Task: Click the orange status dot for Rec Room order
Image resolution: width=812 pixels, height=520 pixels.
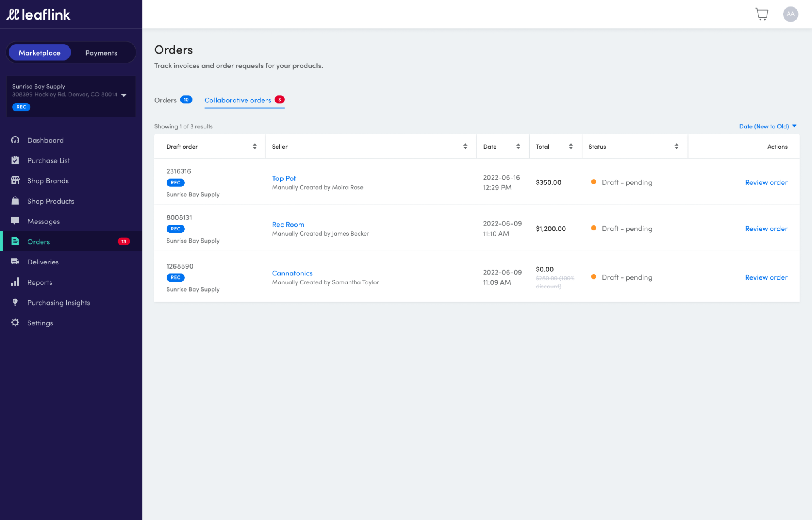Action: pyautogui.click(x=593, y=228)
